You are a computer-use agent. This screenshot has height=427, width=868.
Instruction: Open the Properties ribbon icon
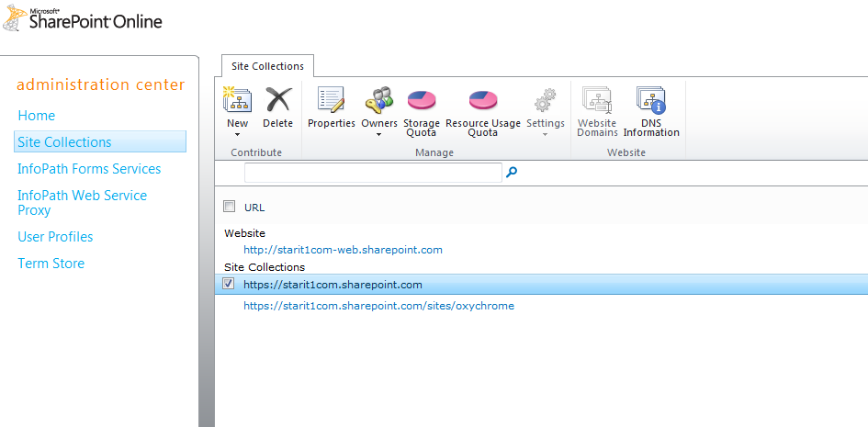click(331, 100)
